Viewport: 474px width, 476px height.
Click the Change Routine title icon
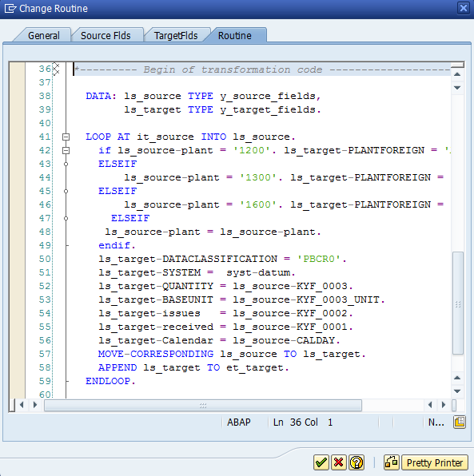tap(10, 8)
